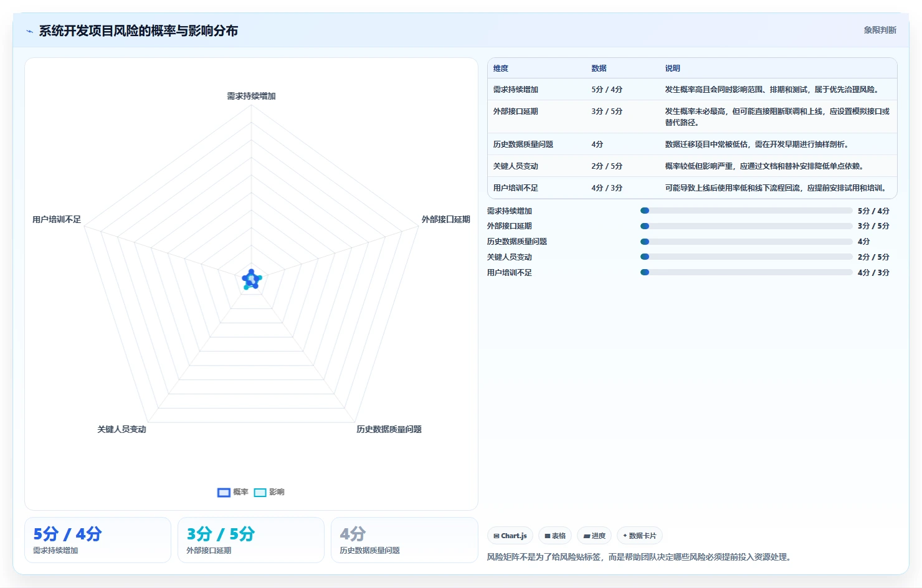Image resolution: width=922 pixels, height=588 pixels.
Task: Click the bird icon beside the title
Action: click(x=29, y=31)
